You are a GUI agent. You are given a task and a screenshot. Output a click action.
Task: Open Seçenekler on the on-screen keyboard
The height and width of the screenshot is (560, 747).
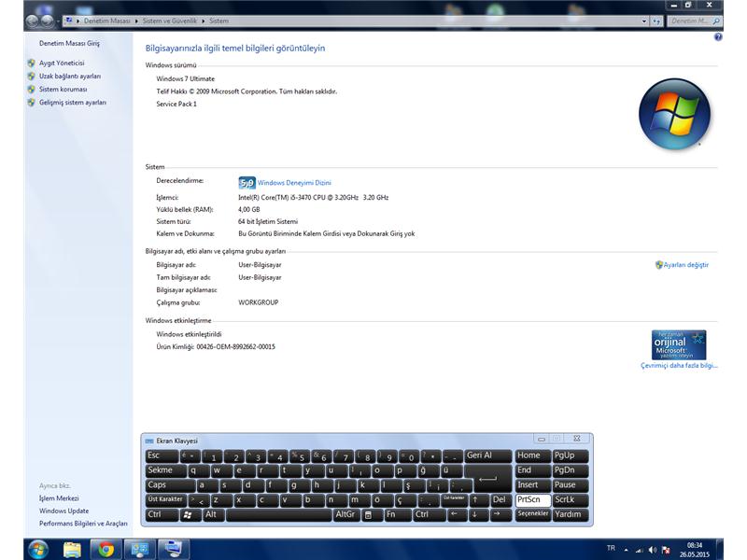[533, 515]
